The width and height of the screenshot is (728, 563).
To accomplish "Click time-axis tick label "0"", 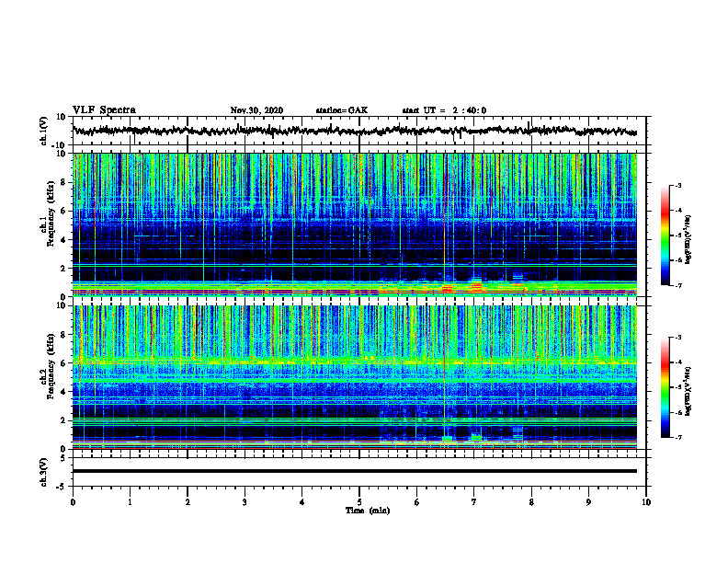I will pos(73,502).
